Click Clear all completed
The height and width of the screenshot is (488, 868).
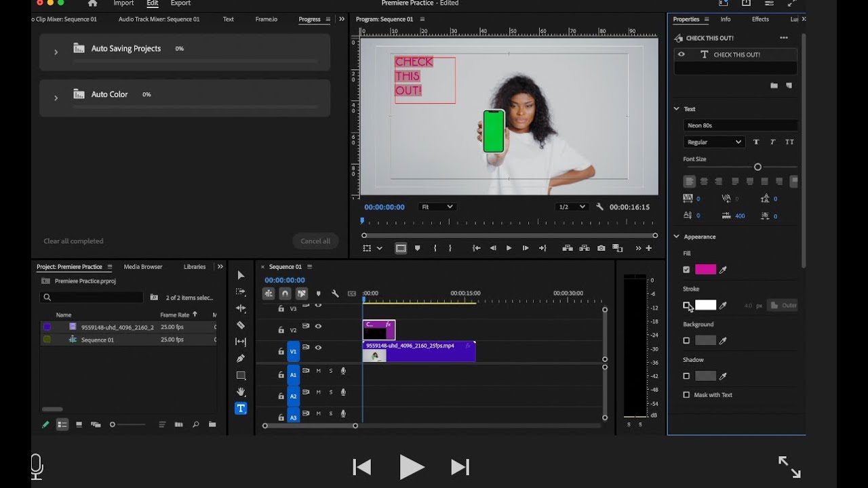[x=73, y=241]
